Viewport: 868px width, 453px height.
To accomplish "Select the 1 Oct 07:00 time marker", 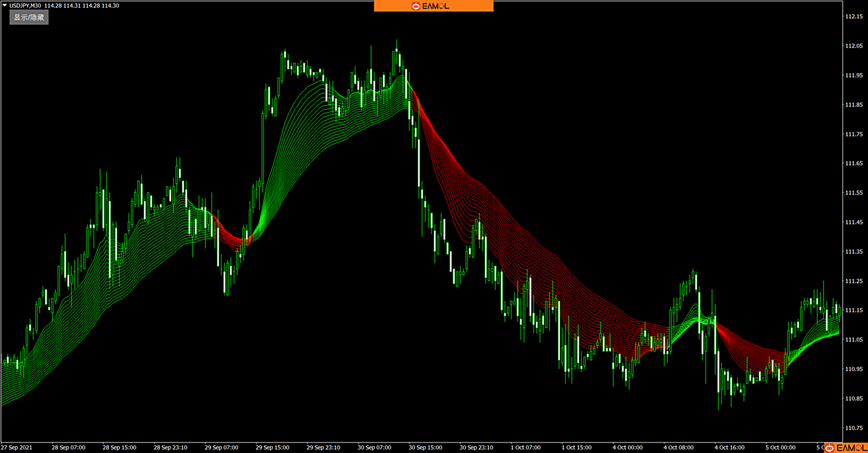I will pos(525,447).
